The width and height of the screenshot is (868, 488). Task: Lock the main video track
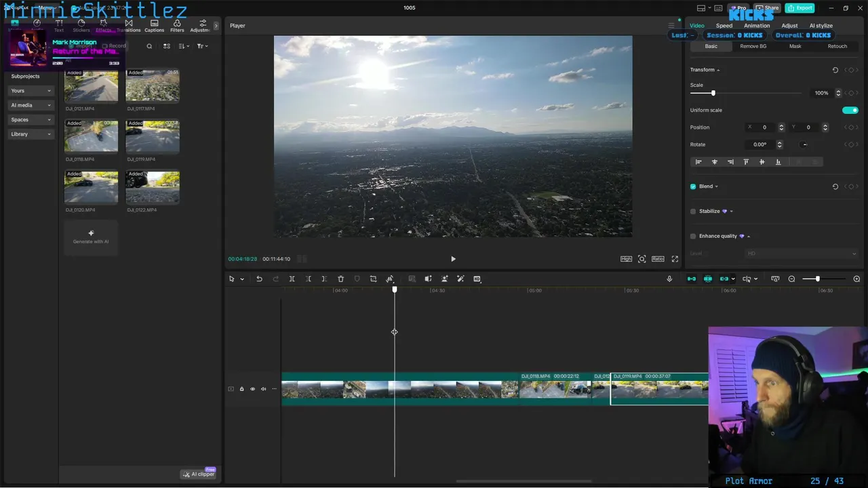pos(241,389)
